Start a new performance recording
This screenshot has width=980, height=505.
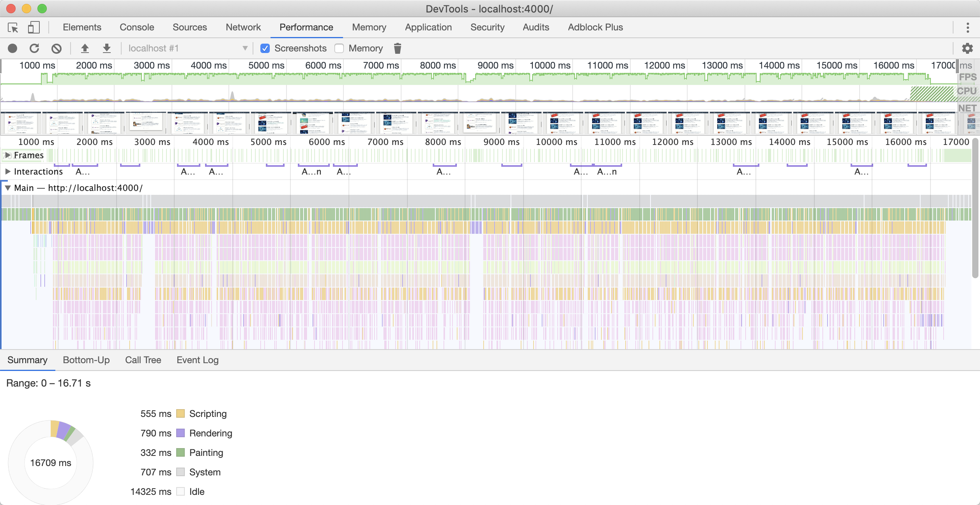click(x=13, y=48)
